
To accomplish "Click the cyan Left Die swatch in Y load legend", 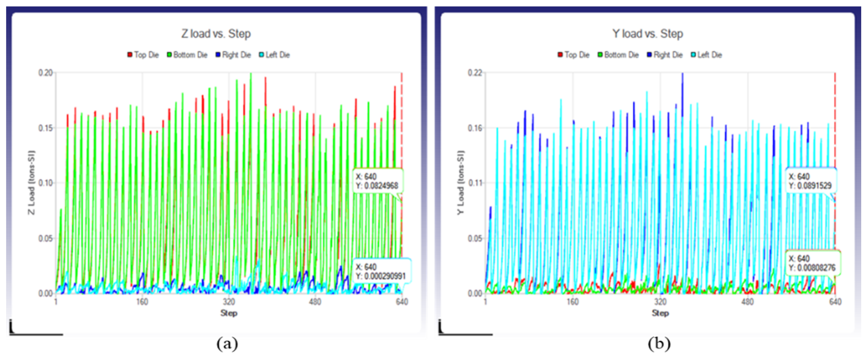I will (693, 54).
